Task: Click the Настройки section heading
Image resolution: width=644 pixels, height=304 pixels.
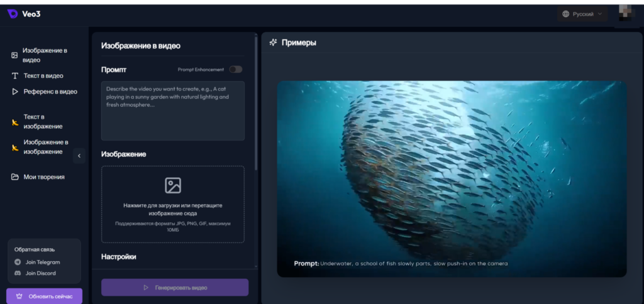Action: [119, 257]
